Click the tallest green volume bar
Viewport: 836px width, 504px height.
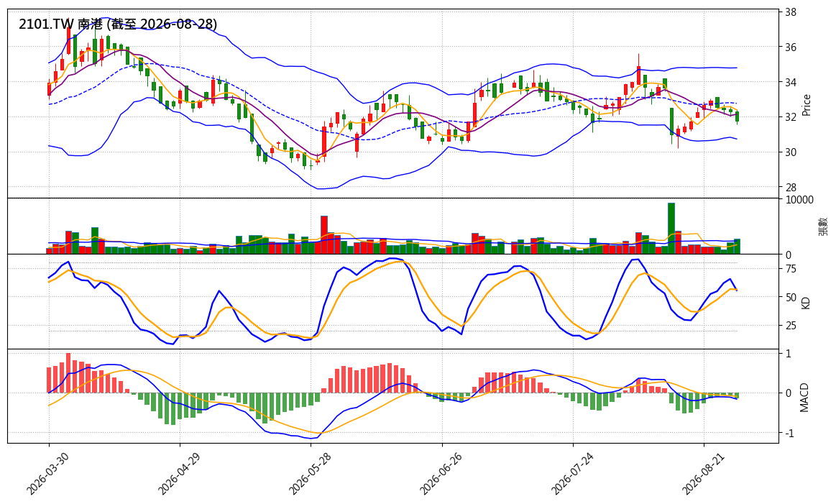[x=671, y=228]
